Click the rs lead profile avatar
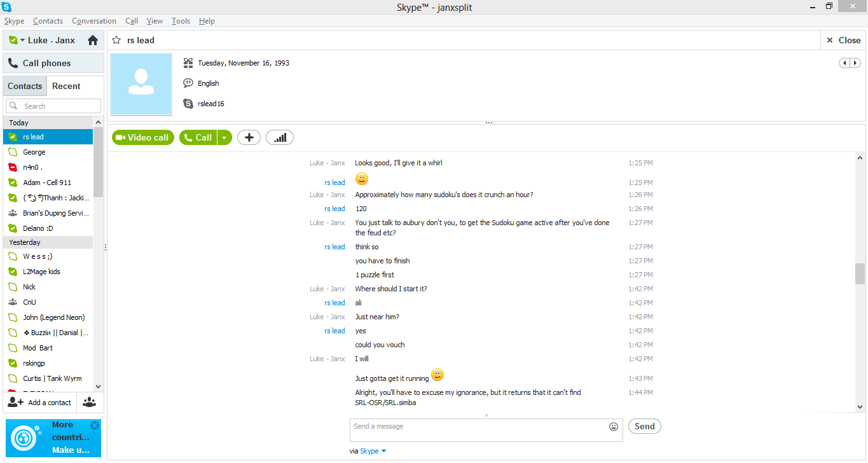The height and width of the screenshot is (463, 868). point(141,84)
